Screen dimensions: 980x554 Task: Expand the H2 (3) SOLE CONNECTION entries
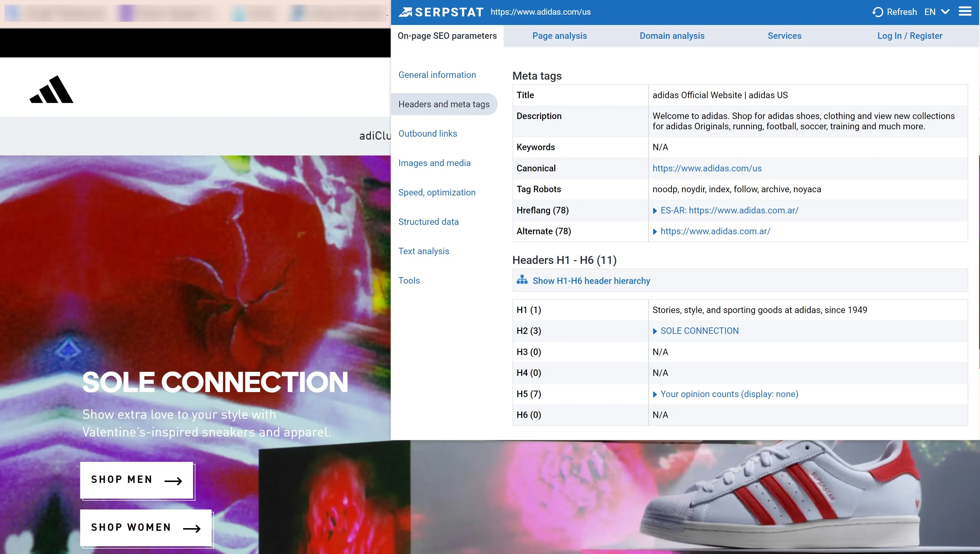(655, 332)
